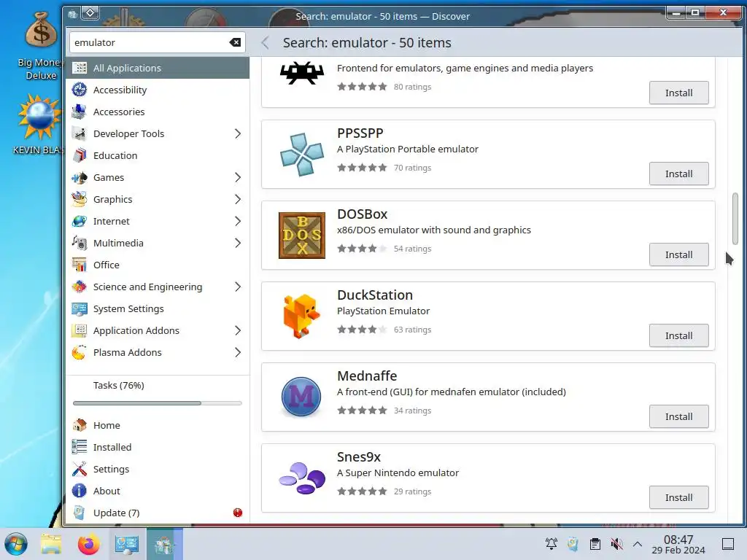Clear the emulator search text
The height and width of the screenshot is (560, 747).
pyautogui.click(x=235, y=42)
